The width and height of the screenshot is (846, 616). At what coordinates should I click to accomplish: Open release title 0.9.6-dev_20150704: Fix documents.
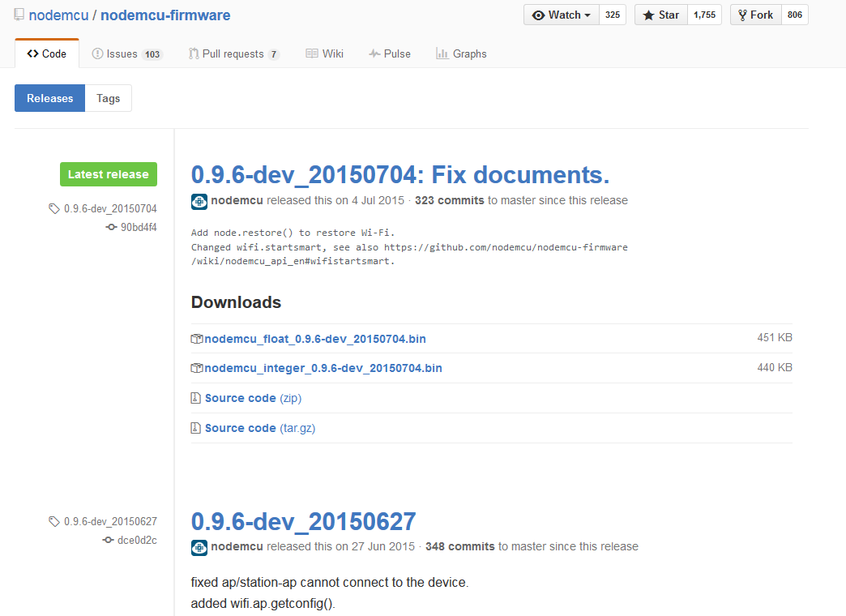point(400,175)
